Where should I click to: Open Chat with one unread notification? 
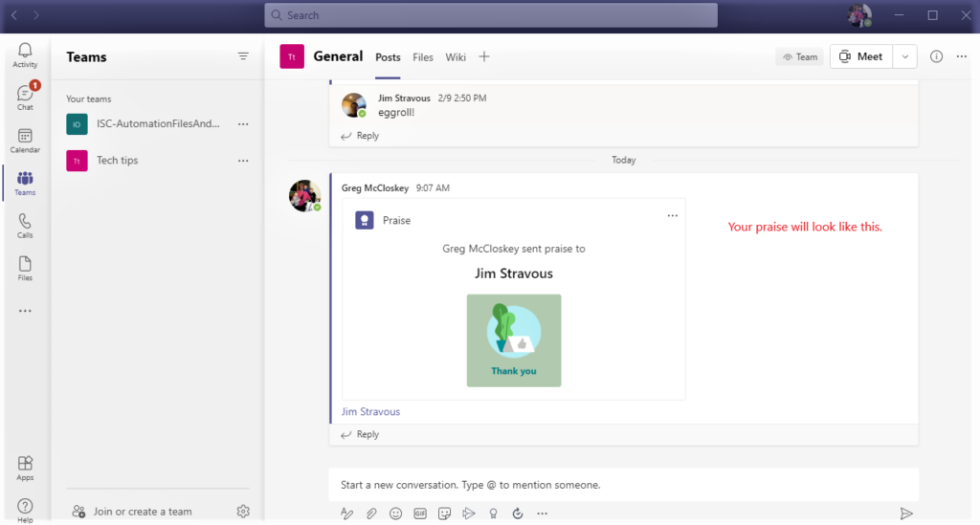pyautogui.click(x=25, y=98)
